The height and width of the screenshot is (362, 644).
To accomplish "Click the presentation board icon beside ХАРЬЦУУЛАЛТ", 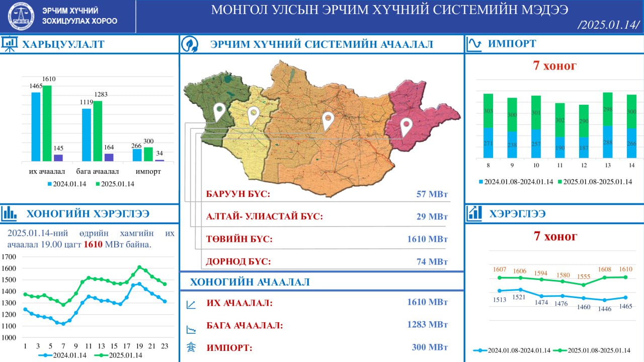I will (x=10, y=44).
